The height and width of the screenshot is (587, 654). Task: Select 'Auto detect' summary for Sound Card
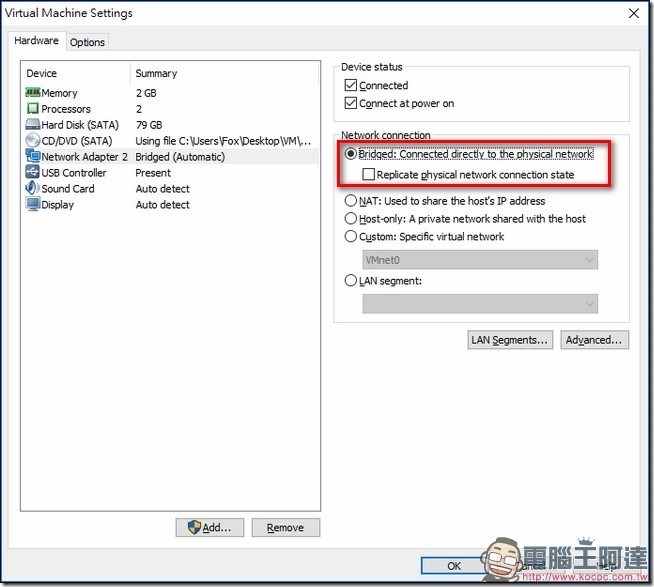point(163,189)
